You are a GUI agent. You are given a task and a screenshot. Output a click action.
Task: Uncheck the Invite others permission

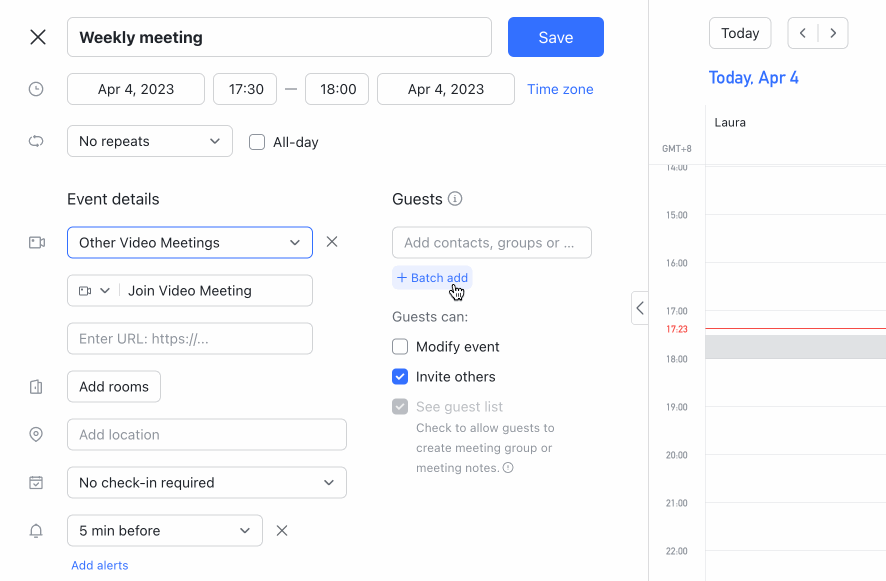point(400,376)
